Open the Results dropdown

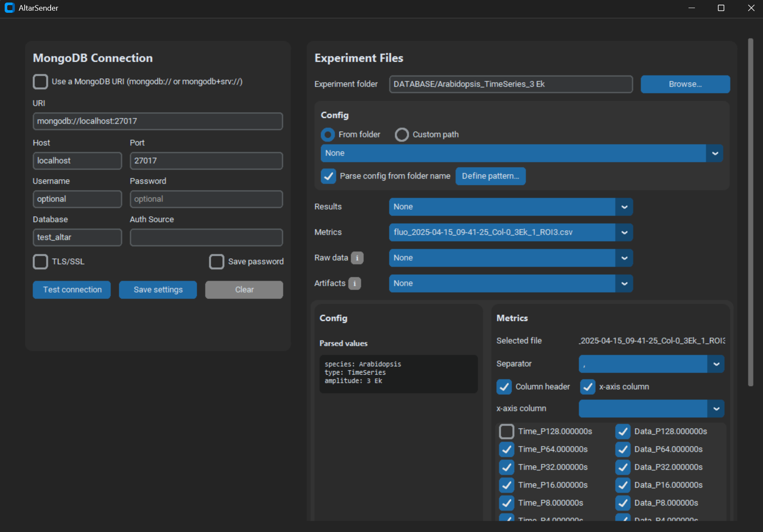coord(624,207)
